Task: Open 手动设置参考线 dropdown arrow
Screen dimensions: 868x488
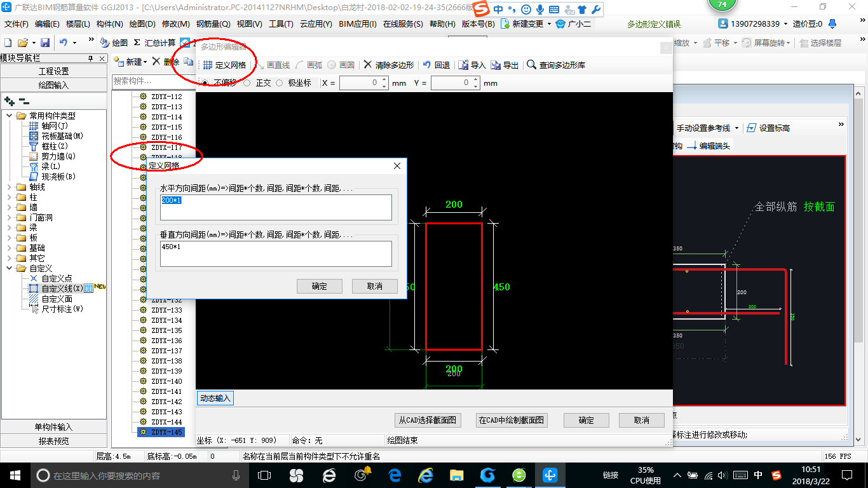Action: coord(736,128)
